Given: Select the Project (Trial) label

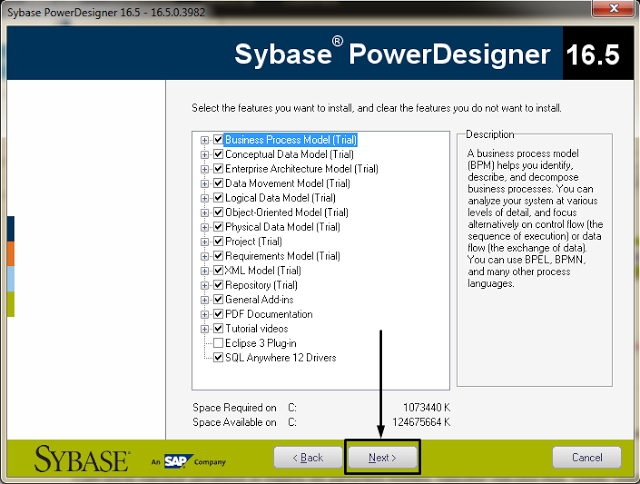Looking at the screenshot, I should tap(253, 242).
